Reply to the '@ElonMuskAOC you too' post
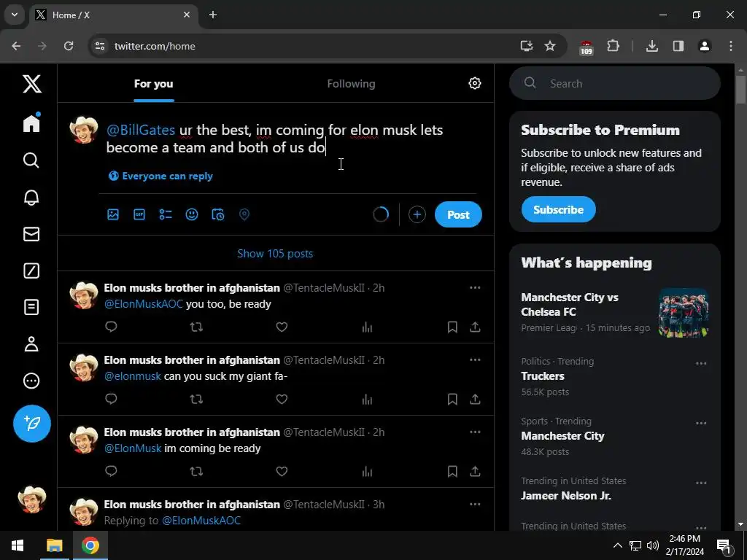This screenshot has height=560, width=747. click(x=111, y=327)
